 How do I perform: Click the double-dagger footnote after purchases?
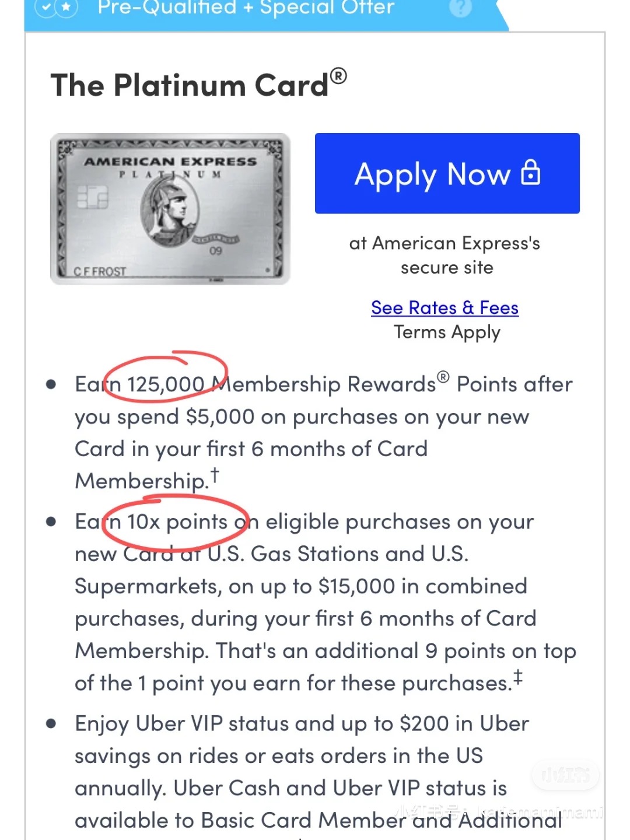coord(519,675)
